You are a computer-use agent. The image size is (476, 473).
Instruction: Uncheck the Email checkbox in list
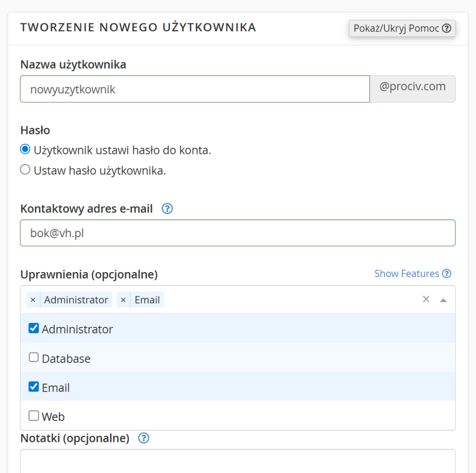pos(33,386)
